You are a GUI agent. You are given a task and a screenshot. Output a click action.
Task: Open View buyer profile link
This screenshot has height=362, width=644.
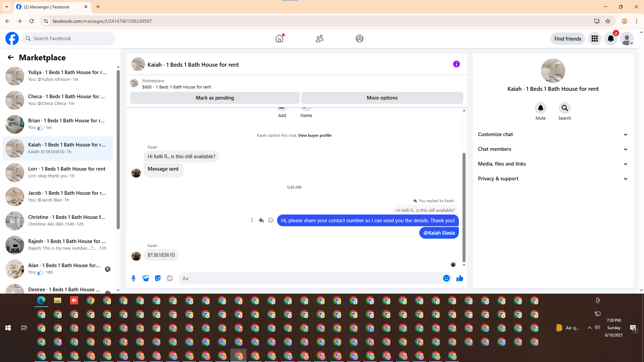point(315,135)
